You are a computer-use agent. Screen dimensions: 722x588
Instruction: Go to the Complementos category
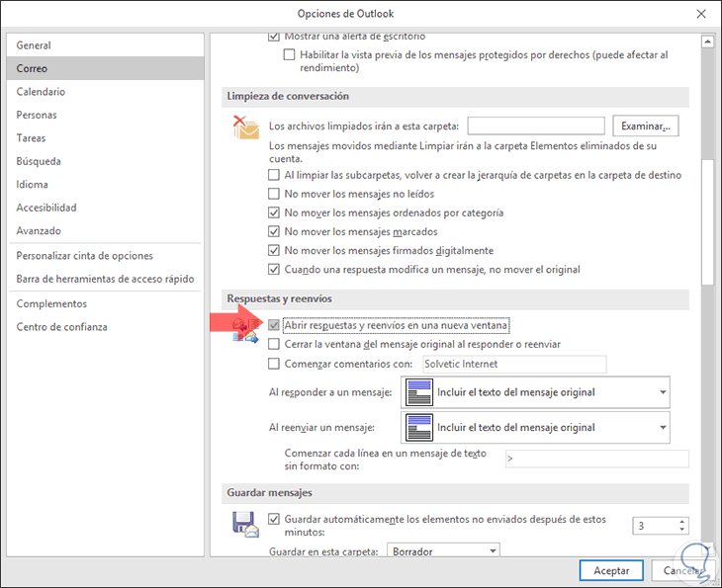(x=106, y=303)
